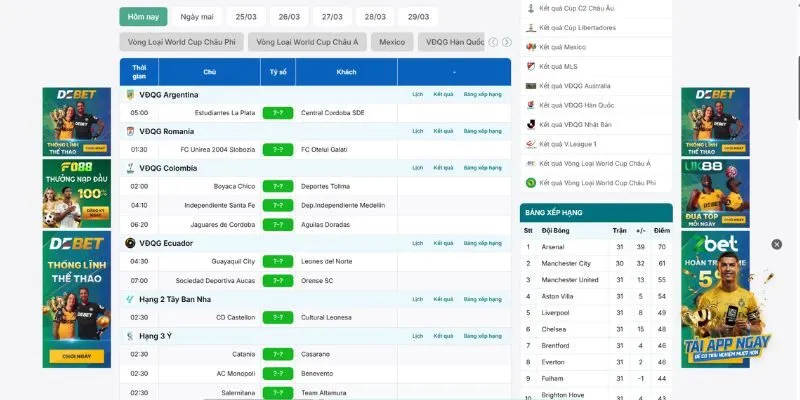Open Lịch link for Hạng 3 Ý
This screenshot has width=800, height=400.
point(418,336)
